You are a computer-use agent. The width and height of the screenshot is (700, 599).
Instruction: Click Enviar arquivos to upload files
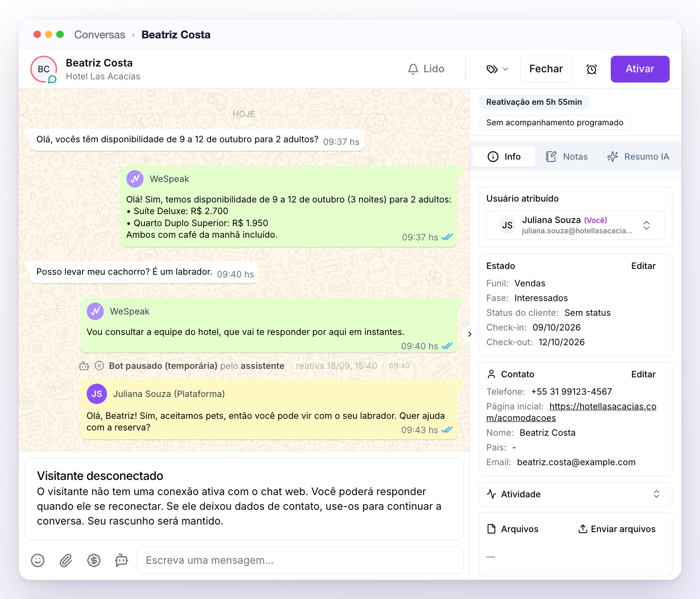tap(617, 529)
